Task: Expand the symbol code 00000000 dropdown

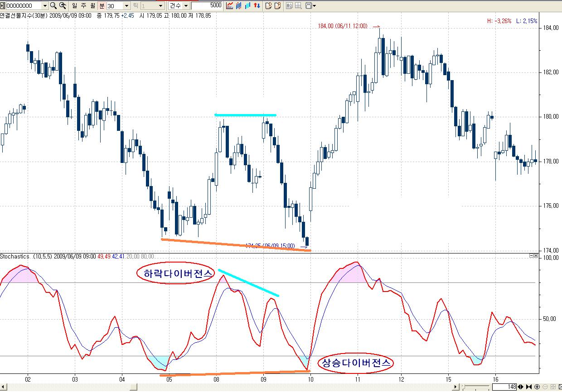Action: [x=44, y=6]
